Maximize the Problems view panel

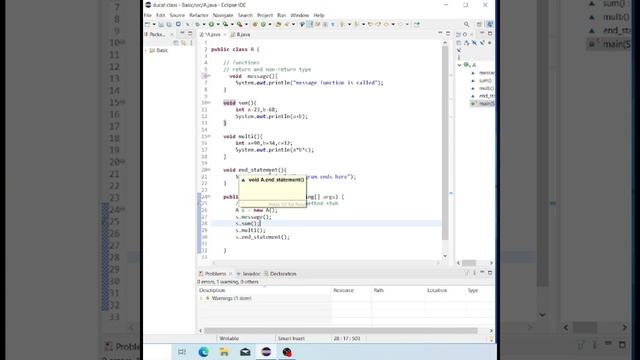(490, 273)
